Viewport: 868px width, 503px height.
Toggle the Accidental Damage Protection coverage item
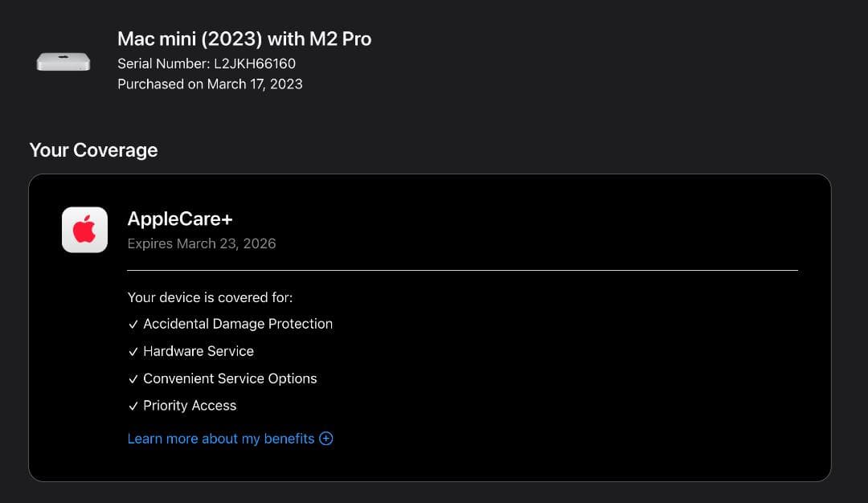(238, 324)
